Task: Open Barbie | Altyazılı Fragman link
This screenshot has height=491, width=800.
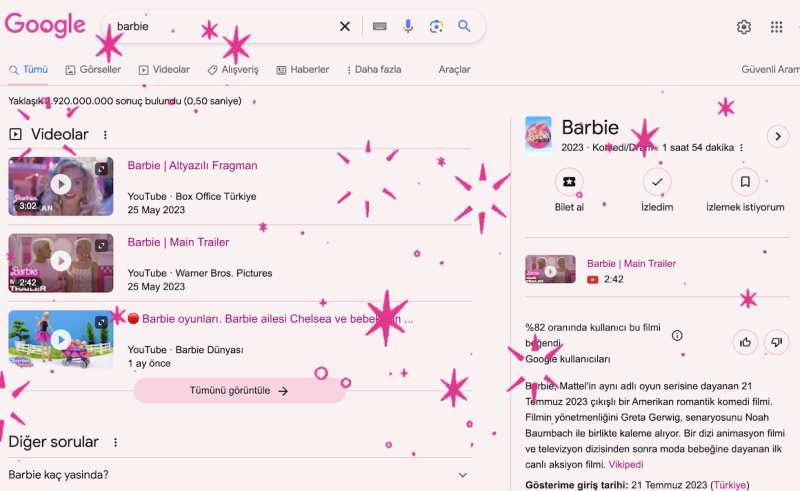Action: [192, 165]
